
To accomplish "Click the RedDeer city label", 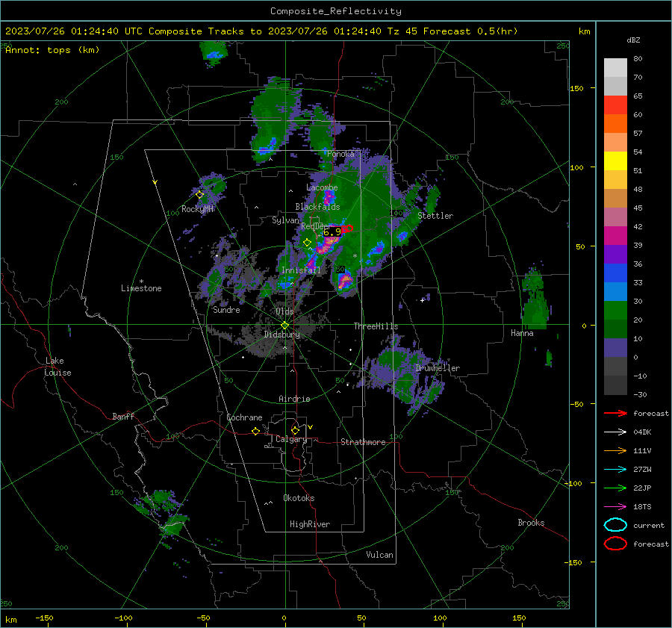I will click(317, 226).
